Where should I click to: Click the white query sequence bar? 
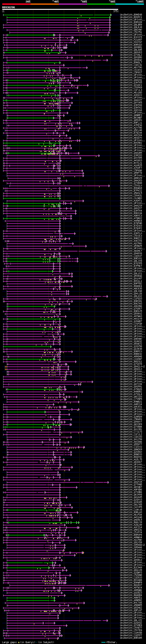click(x=60, y=10)
